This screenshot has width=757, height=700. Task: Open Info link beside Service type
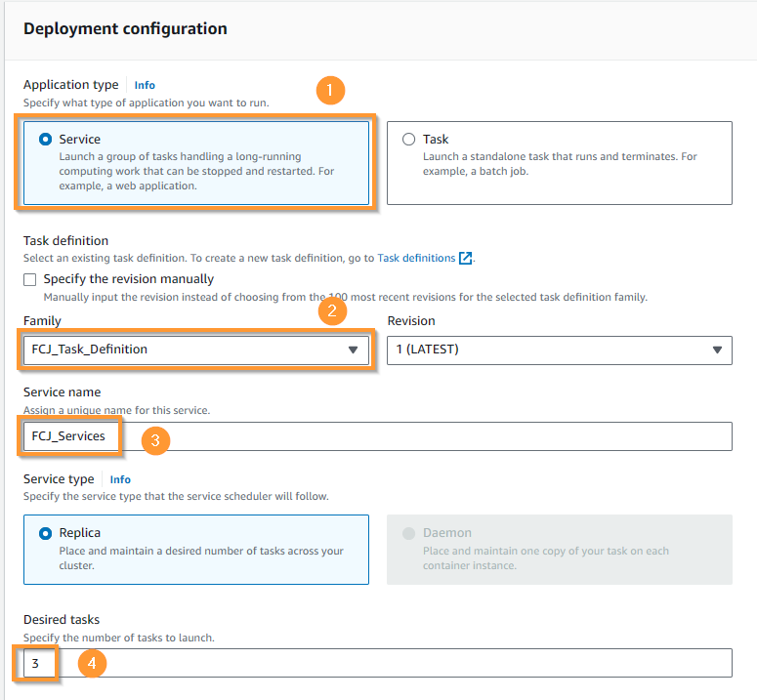point(120,479)
